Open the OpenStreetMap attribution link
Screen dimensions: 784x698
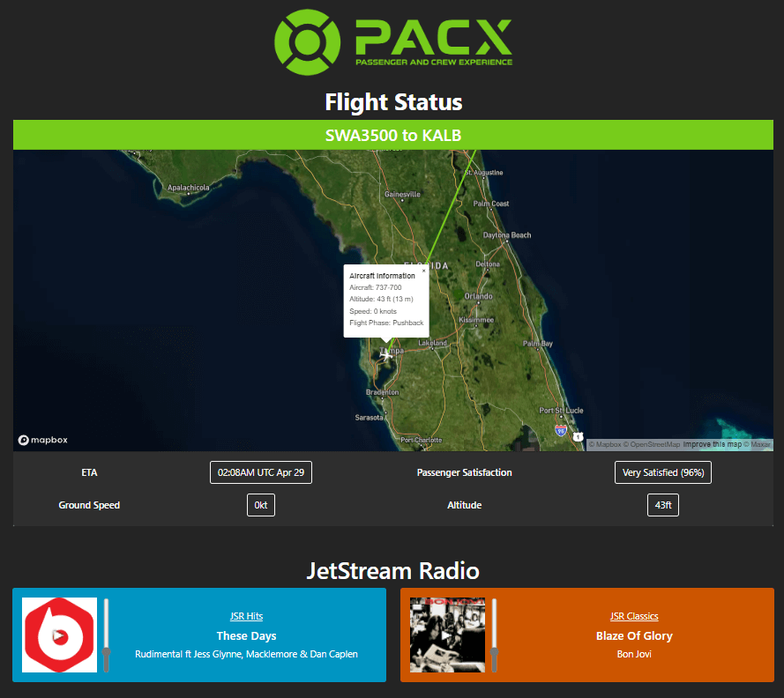[652, 444]
